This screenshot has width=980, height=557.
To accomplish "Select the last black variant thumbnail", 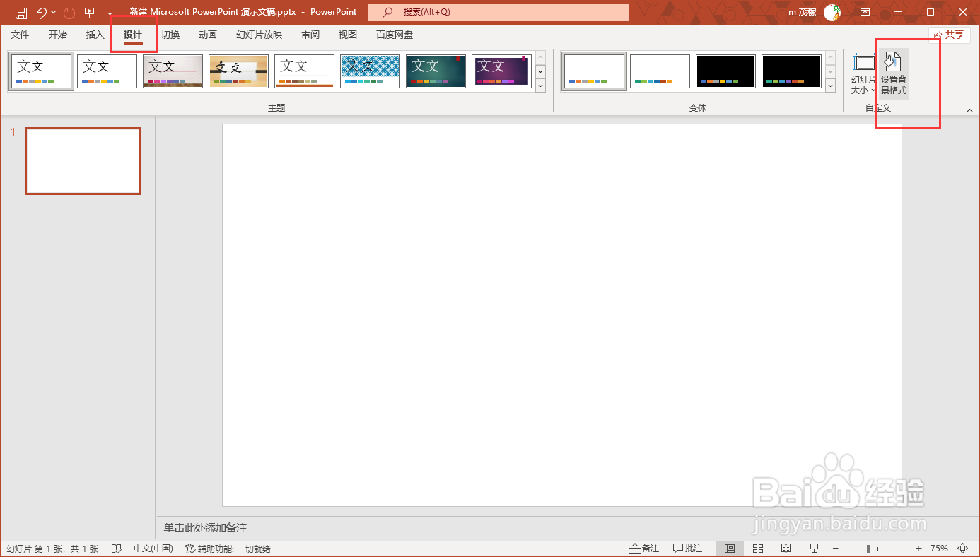I will 791,71.
